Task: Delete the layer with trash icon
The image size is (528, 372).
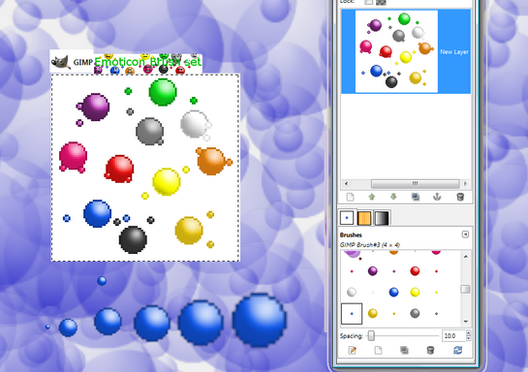Action: coord(460,197)
